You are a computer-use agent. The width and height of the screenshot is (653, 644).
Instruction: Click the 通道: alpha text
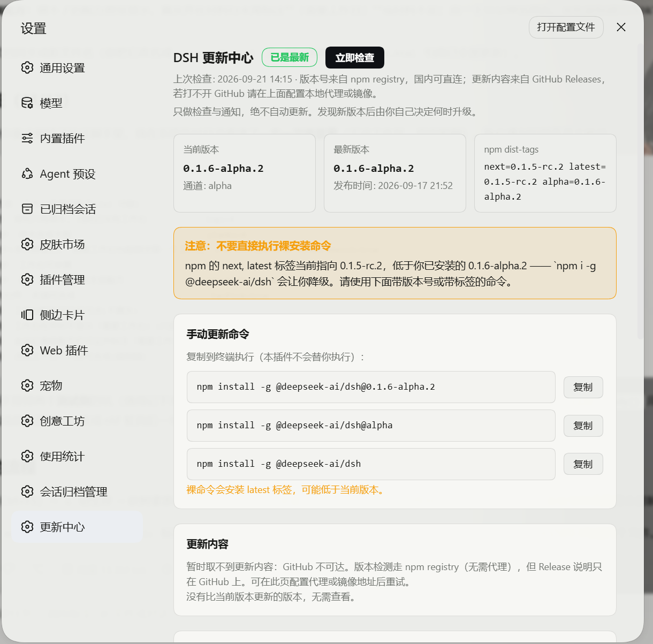click(x=208, y=186)
